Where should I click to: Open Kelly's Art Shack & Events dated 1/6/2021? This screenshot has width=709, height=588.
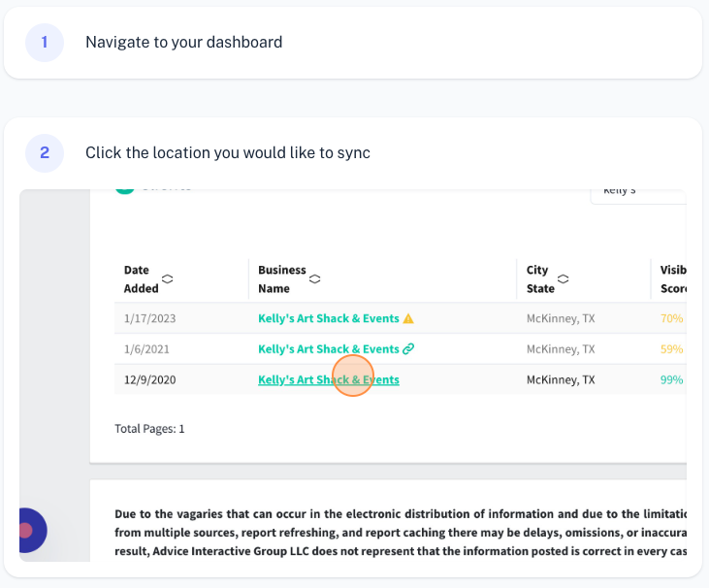tap(328, 349)
